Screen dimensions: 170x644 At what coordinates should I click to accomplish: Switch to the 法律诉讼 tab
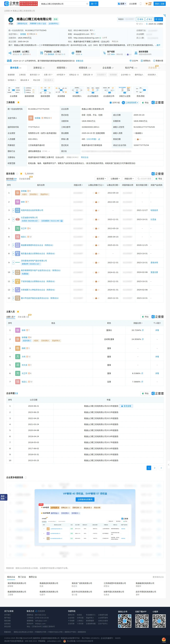click(39, 68)
